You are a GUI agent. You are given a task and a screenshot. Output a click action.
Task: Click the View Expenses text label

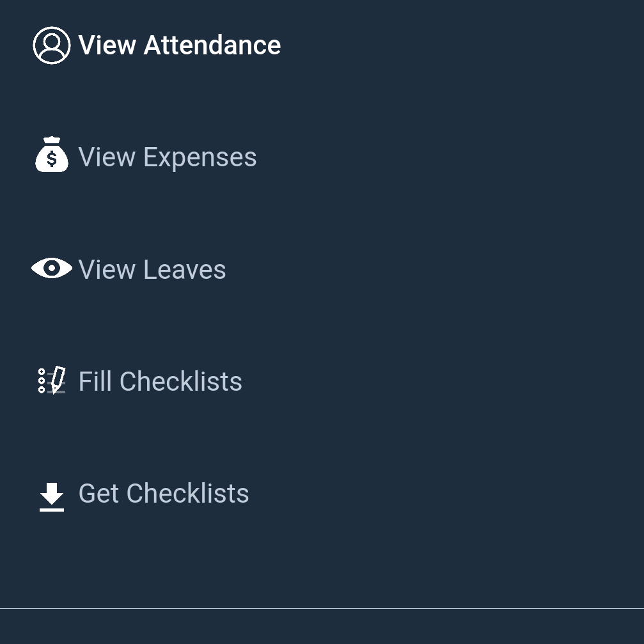pyautogui.click(x=168, y=157)
